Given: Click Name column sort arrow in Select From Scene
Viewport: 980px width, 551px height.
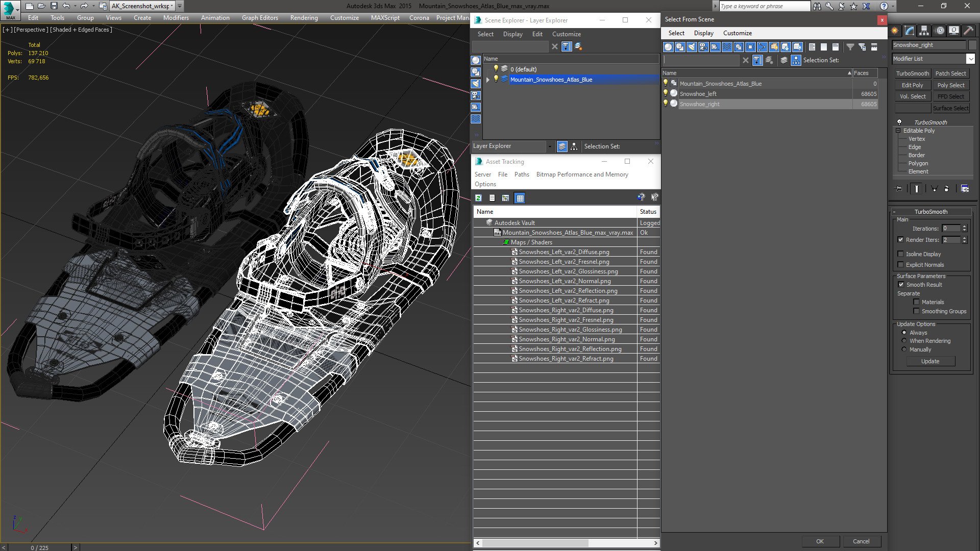Looking at the screenshot, I should 849,73.
